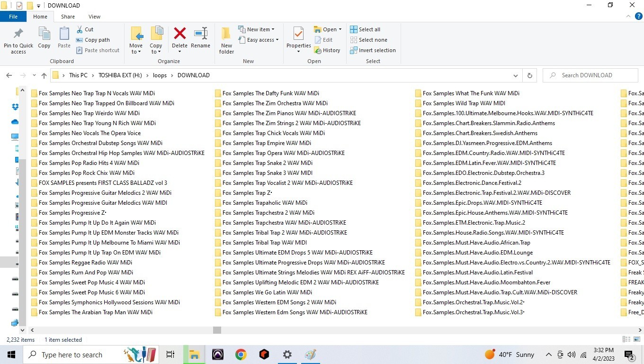
Task: Go up one folder level arrow
Action: [x=44, y=75]
